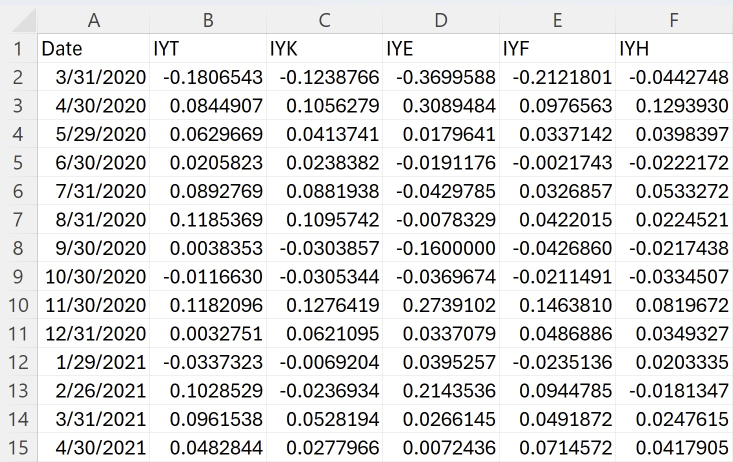
Task: Select row 8 header
Action: pyautogui.click(x=18, y=248)
